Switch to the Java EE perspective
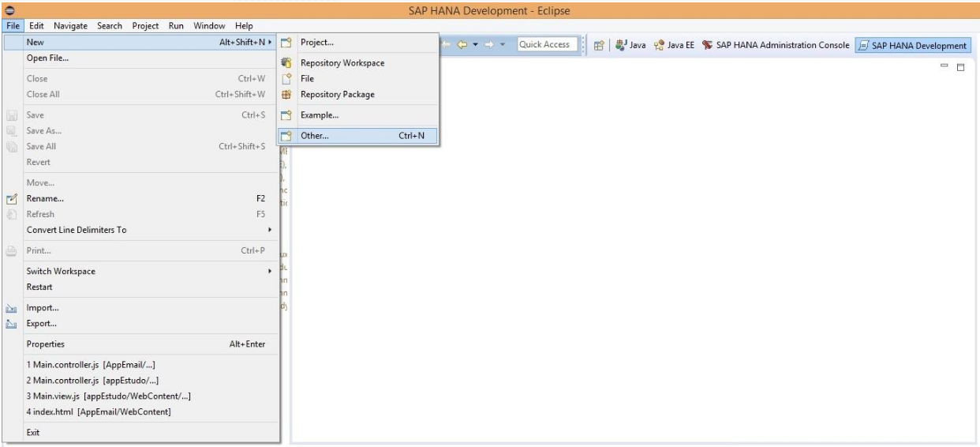The height and width of the screenshot is (447, 980). pos(658,45)
